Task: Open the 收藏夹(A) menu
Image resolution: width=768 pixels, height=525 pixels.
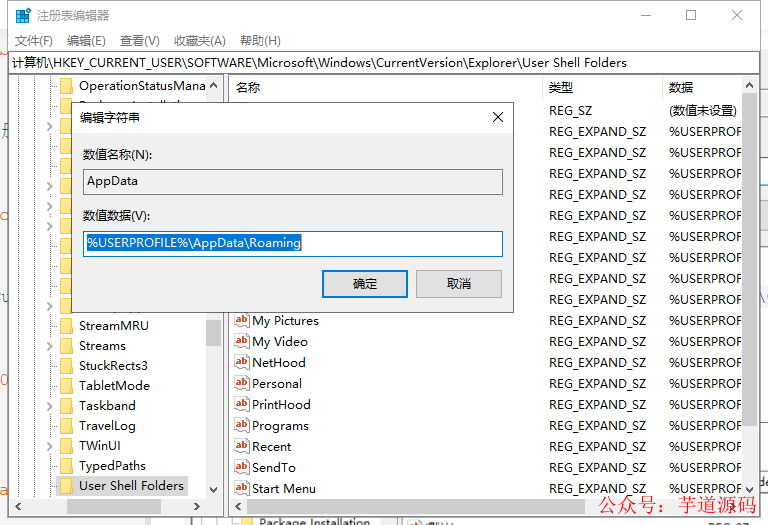Action: tap(199, 41)
